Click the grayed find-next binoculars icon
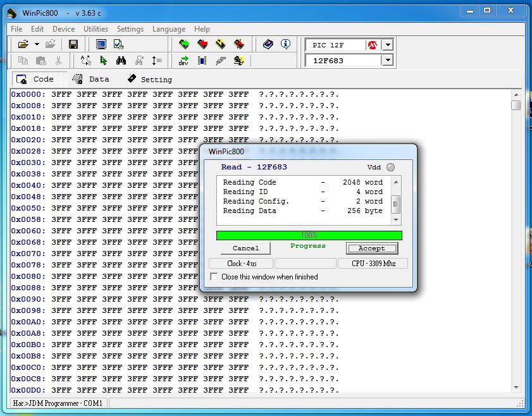 139,61
